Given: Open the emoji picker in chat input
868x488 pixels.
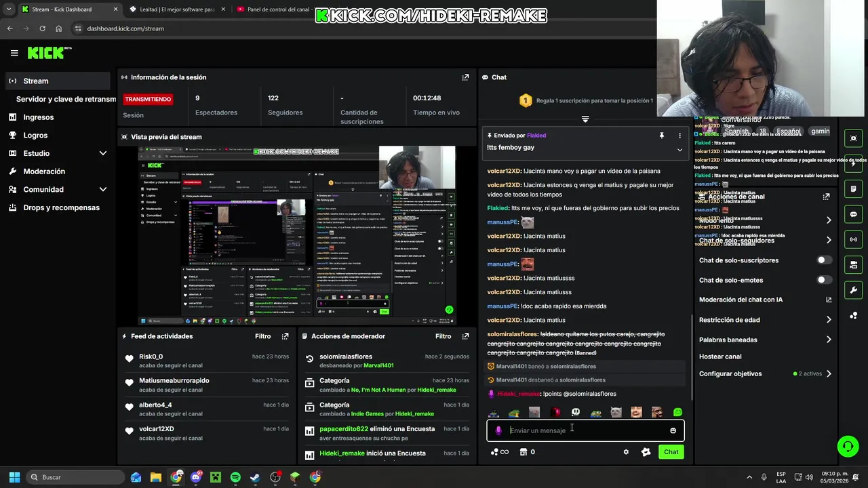Looking at the screenshot, I should point(673,430).
